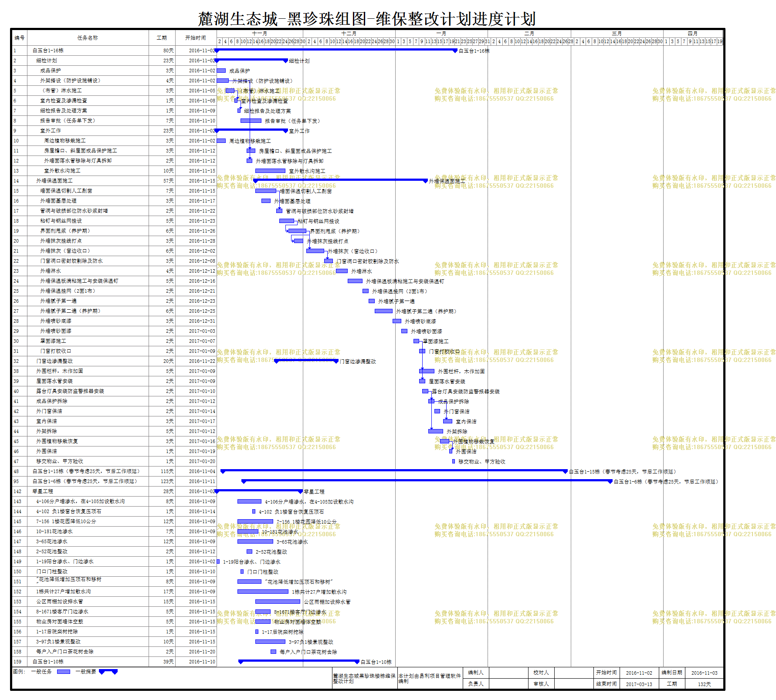The width and height of the screenshot is (776, 700).
Task: Select task cell 界面剂甩浆（养护期） in row 19
Action: click(88, 231)
